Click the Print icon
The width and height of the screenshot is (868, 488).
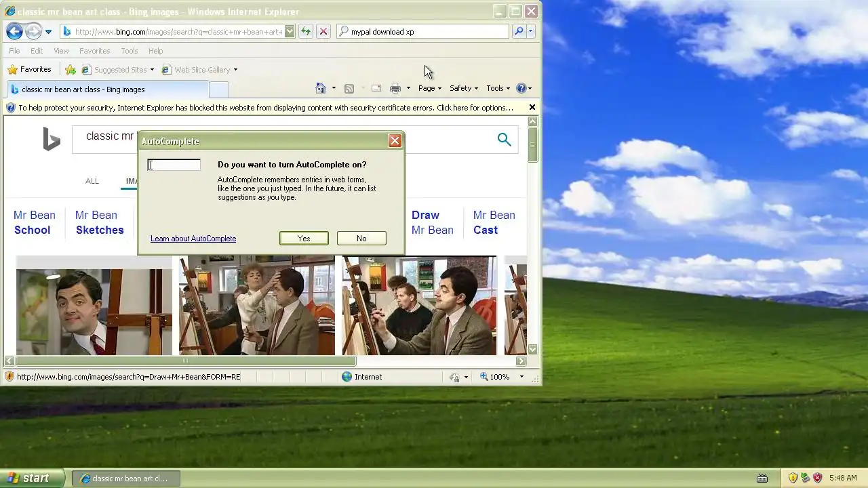[395, 88]
